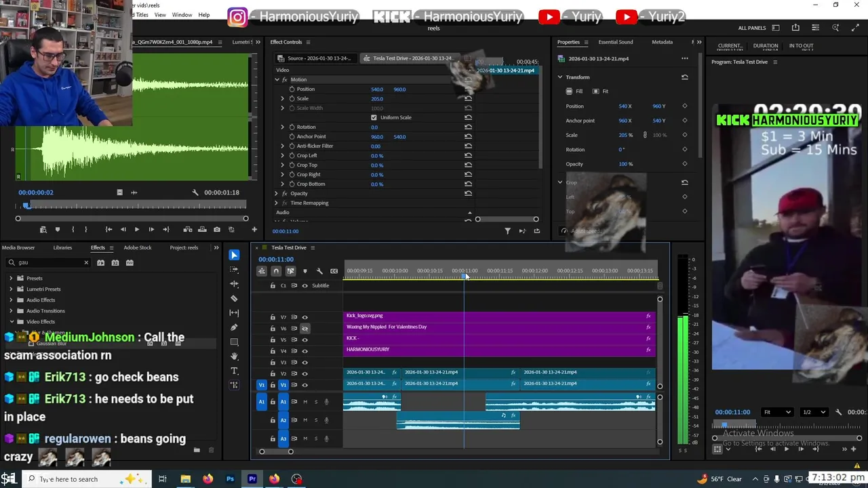Toggle Position animation stopwatch

tap(292, 89)
